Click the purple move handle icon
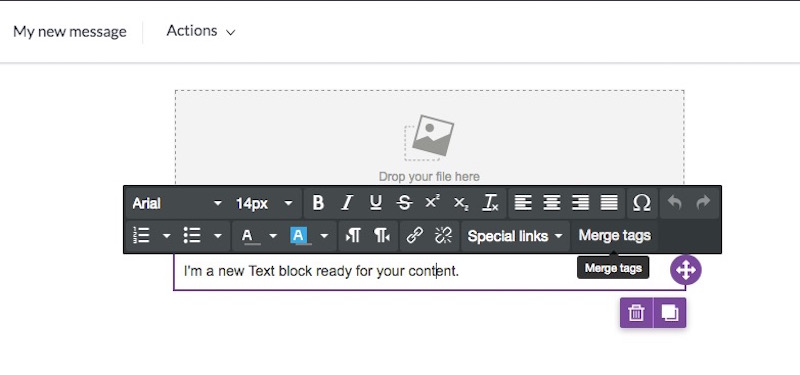This screenshot has width=800, height=375. (x=686, y=270)
